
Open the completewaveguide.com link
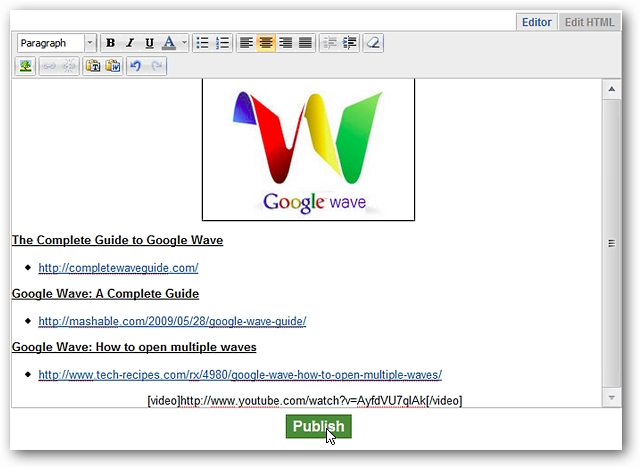(x=118, y=268)
